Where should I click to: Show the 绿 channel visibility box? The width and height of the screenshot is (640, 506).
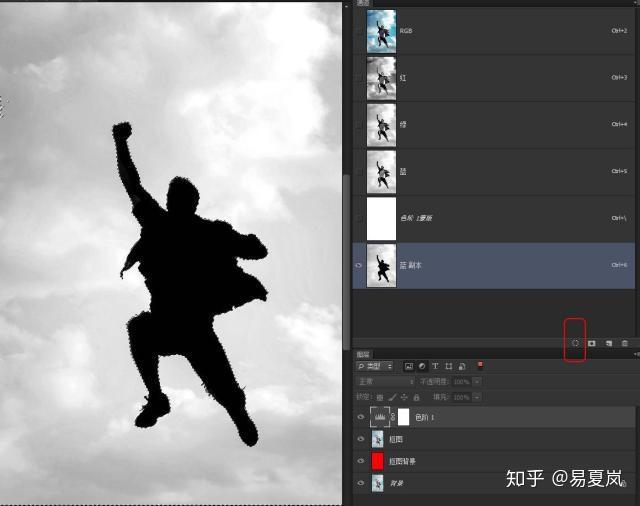359,125
